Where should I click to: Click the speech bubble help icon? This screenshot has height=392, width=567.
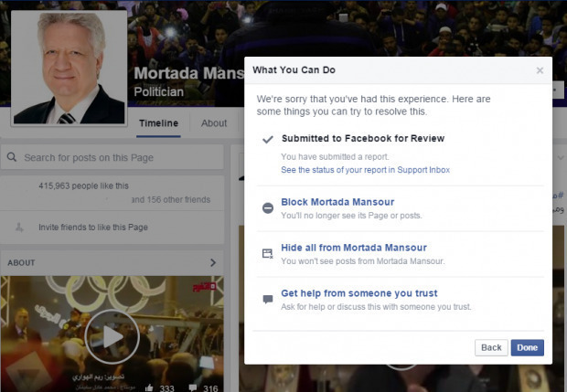[x=268, y=299]
